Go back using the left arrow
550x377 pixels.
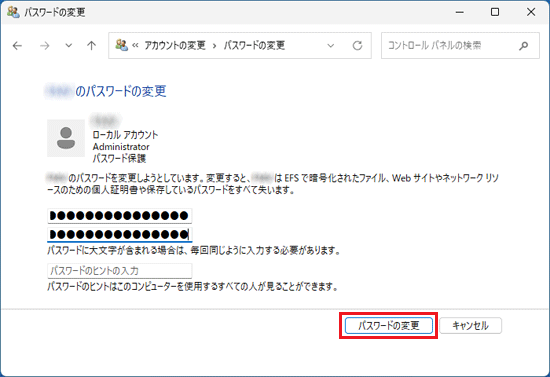17,46
